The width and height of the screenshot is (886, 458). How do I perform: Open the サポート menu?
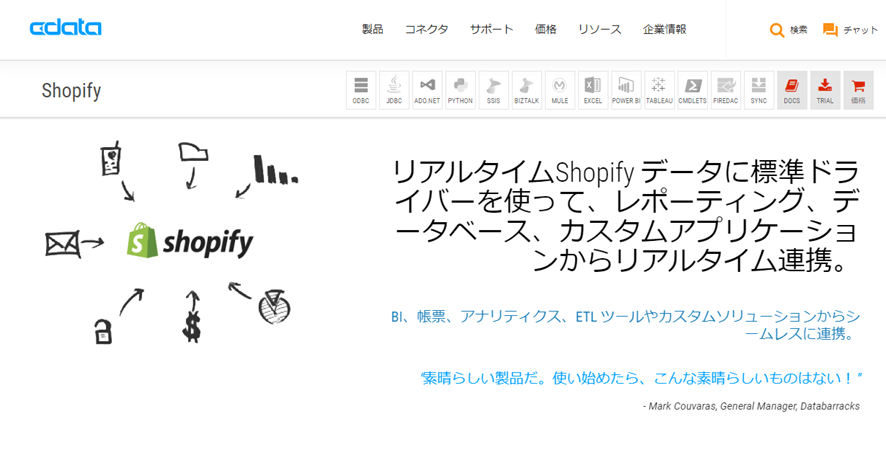coord(492,29)
